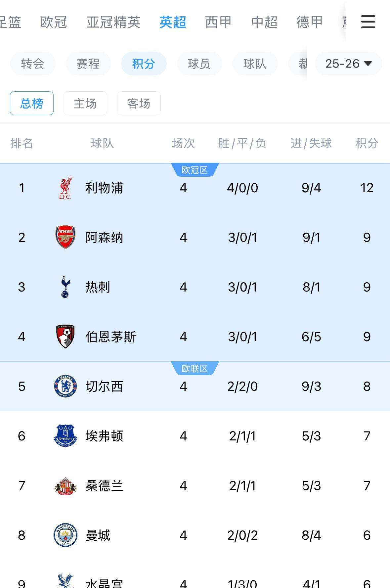Open the 转会 transfers section
The width and height of the screenshot is (390, 588).
click(x=32, y=64)
